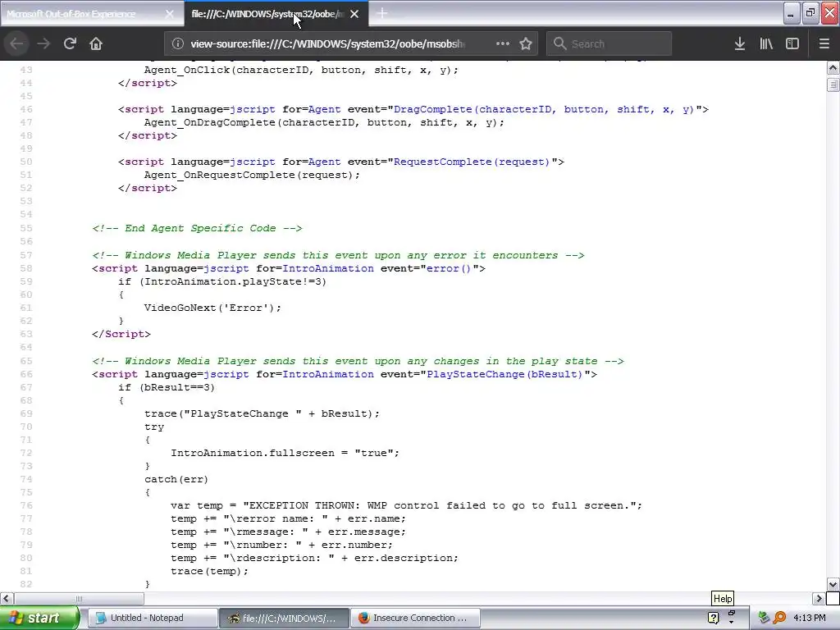Select the file:///C:/WINDOWS taskbar button
This screenshot has width=840, height=630.
[x=285, y=618]
